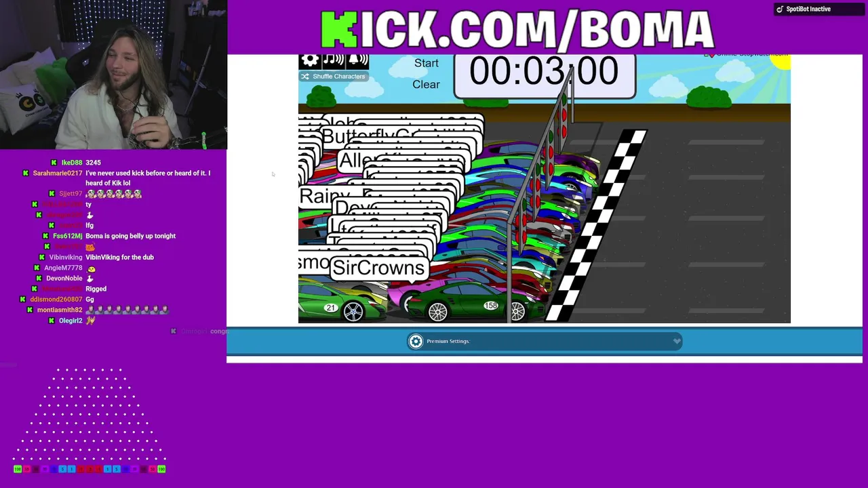This screenshot has width=868, height=488.
Task: Click the Kick badge beside montiasmith82
Action: 29,310
